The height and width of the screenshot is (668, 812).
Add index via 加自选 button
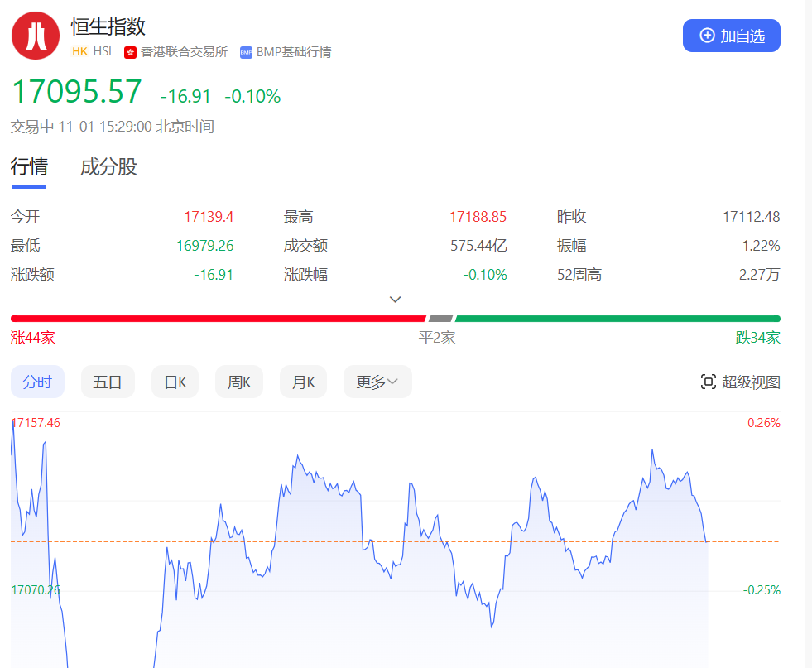[x=731, y=36]
